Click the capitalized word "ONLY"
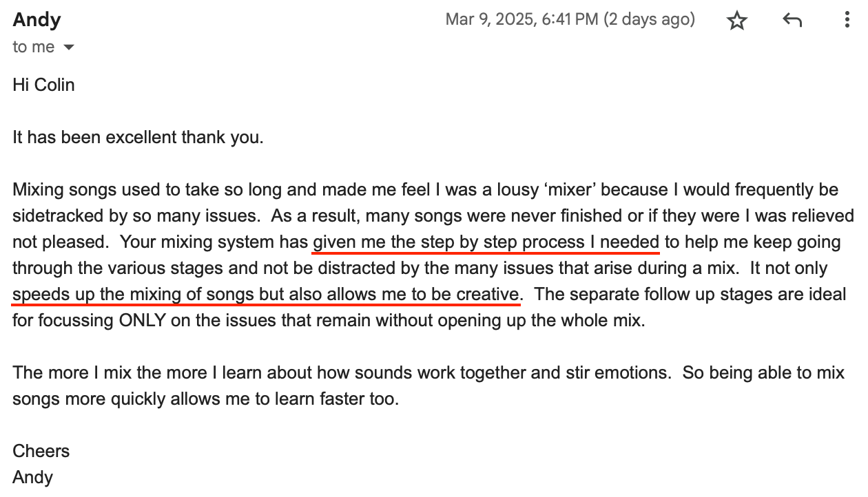The image size is (868, 497). tap(141, 321)
